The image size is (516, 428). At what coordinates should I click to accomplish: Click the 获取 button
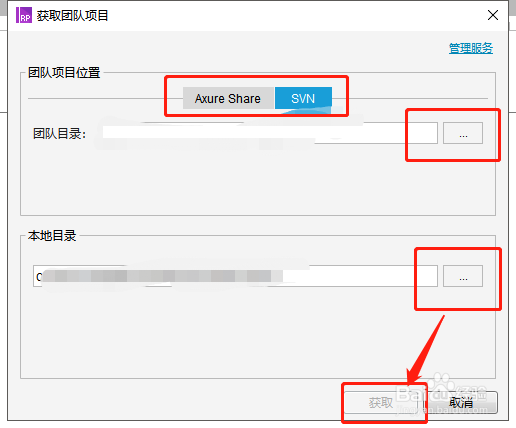point(381,402)
